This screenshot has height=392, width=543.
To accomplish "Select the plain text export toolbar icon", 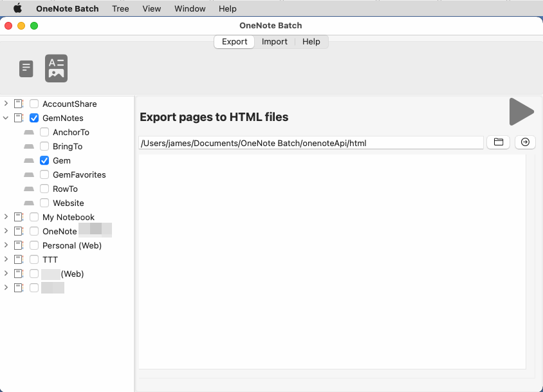I will [x=26, y=69].
